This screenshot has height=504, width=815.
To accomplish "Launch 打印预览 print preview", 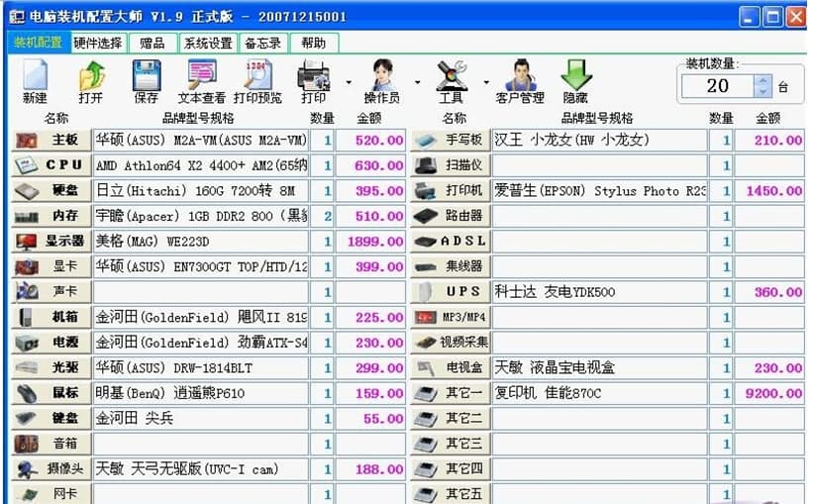I will pyautogui.click(x=257, y=81).
